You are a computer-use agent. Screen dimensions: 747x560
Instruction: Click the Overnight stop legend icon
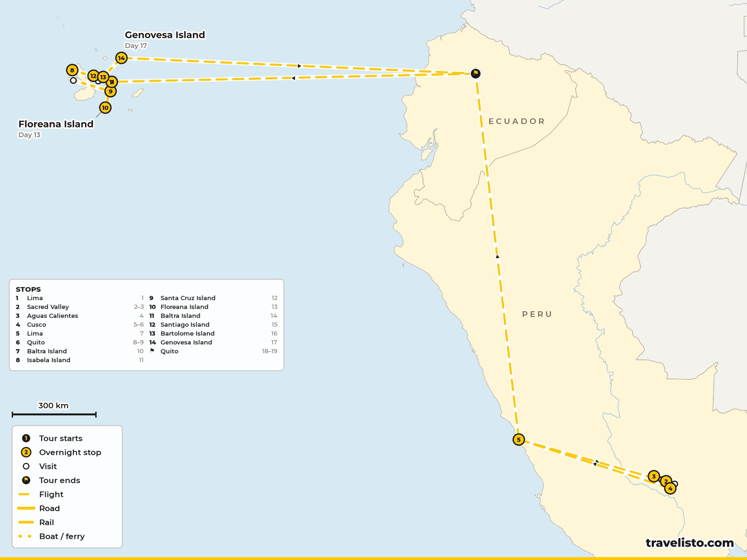pos(26,452)
